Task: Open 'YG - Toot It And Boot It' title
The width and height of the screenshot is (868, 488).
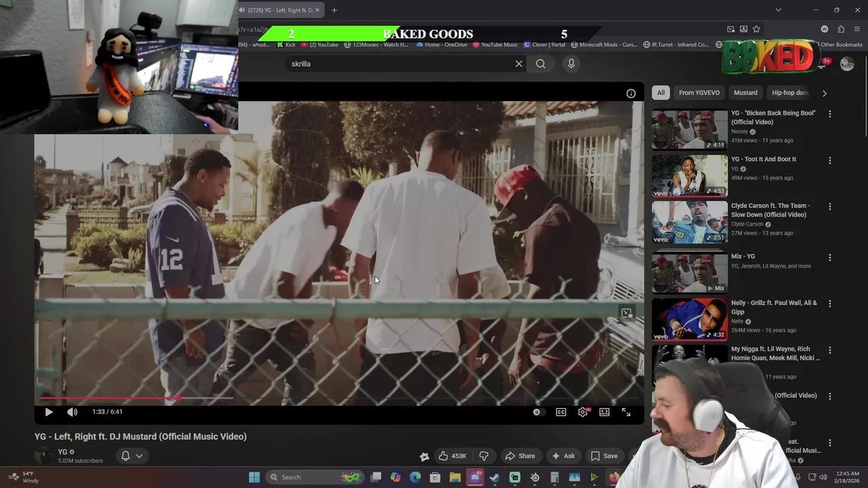Action: tap(764, 159)
